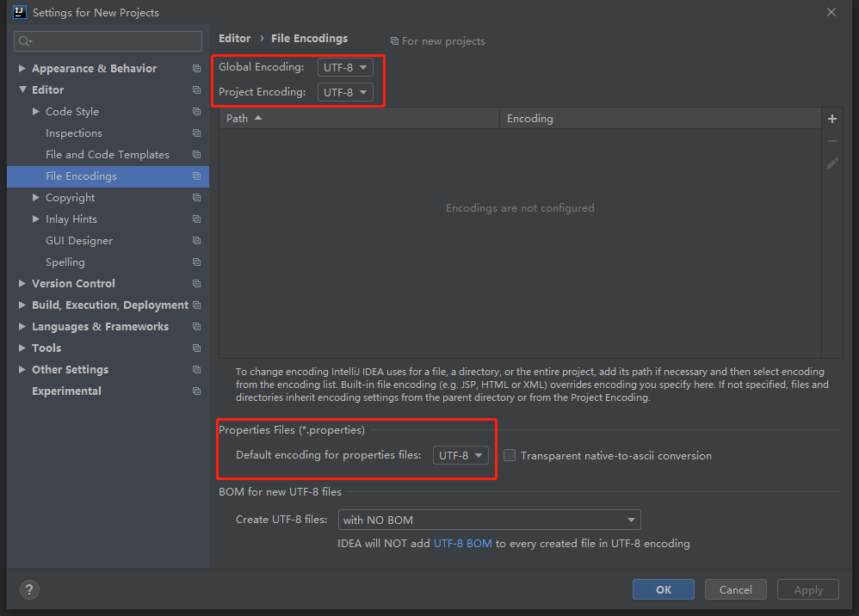859x616 pixels.
Task: Click copy icon next to Tools
Action: pos(196,348)
